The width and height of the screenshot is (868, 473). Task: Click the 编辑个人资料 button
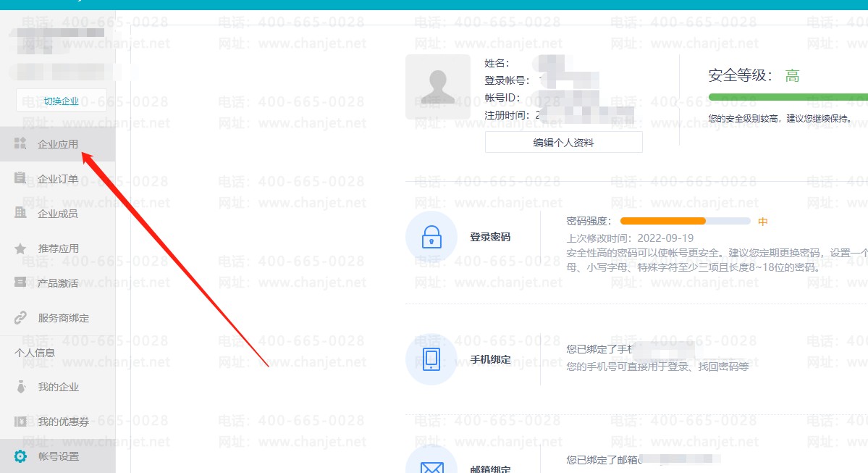(563, 143)
